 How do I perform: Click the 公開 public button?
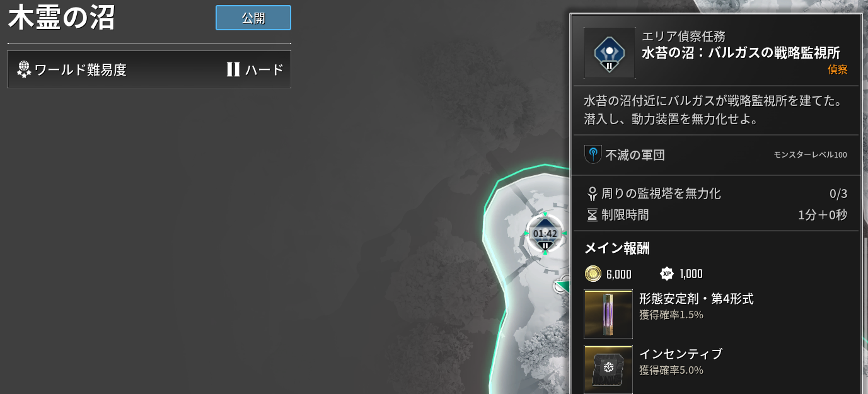pyautogui.click(x=253, y=18)
